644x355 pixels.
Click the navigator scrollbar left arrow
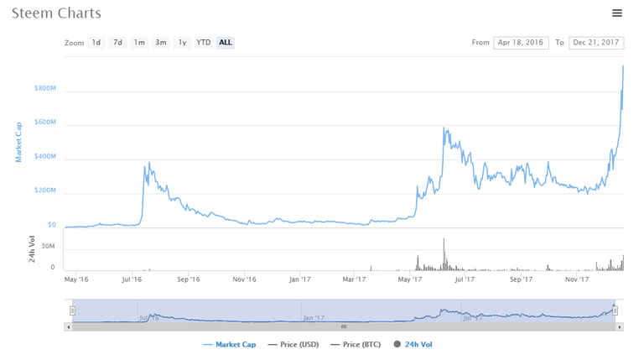(x=69, y=327)
